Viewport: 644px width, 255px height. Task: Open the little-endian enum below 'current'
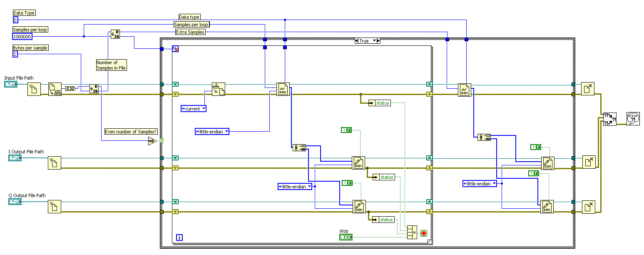click(x=212, y=132)
